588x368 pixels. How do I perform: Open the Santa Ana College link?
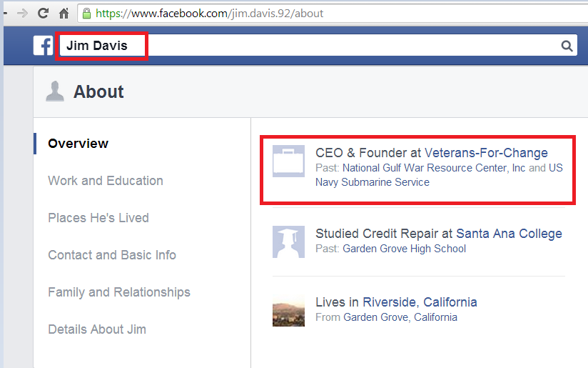pos(509,234)
